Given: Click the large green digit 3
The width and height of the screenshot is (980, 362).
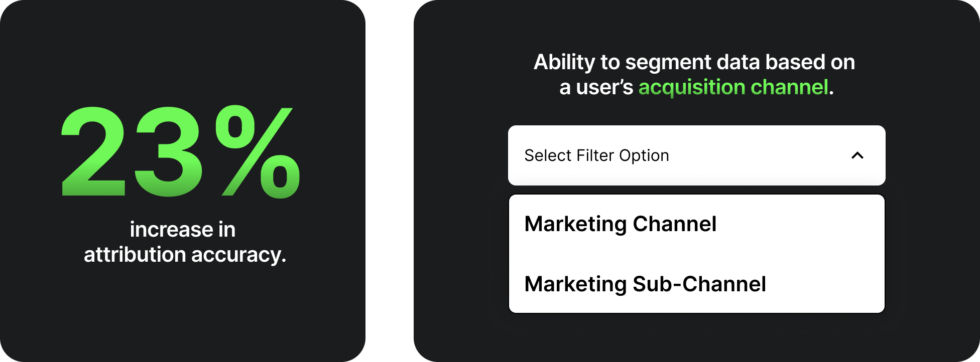Looking at the screenshot, I should [169, 150].
